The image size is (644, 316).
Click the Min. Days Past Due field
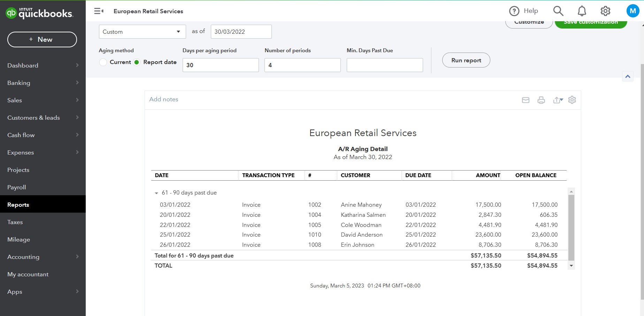pyautogui.click(x=384, y=65)
